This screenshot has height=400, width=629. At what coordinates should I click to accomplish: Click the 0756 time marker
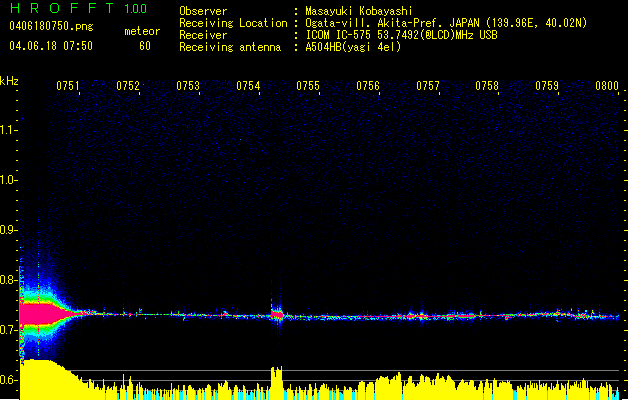coord(368,86)
